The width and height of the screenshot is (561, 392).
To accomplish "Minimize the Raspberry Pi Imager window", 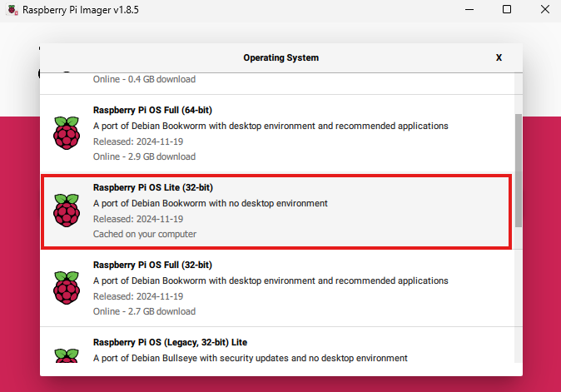I will [467, 10].
